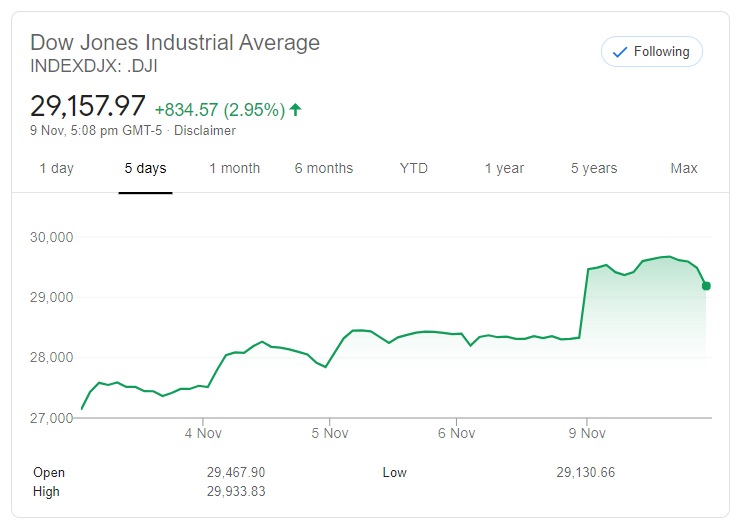The width and height of the screenshot is (739, 526).
Task: Select the Max range tab
Action: [684, 168]
